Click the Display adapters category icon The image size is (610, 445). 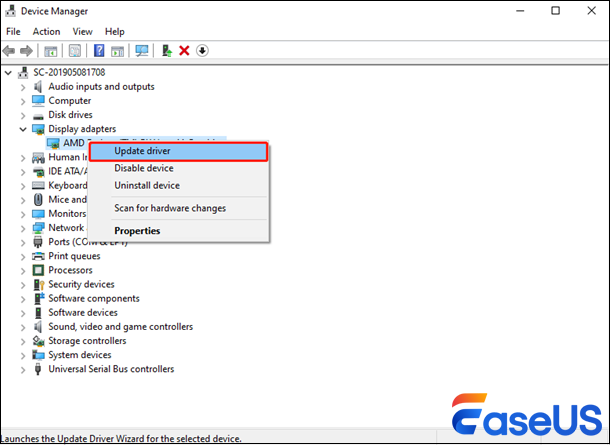38,129
